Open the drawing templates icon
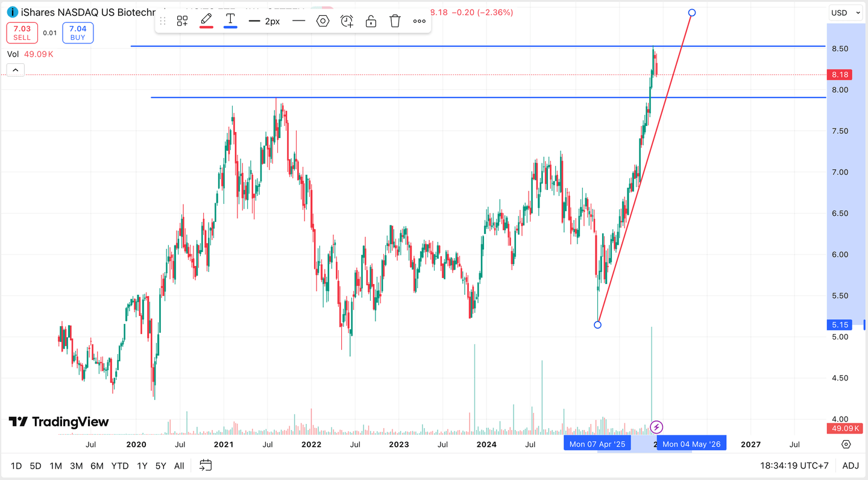 tap(182, 21)
